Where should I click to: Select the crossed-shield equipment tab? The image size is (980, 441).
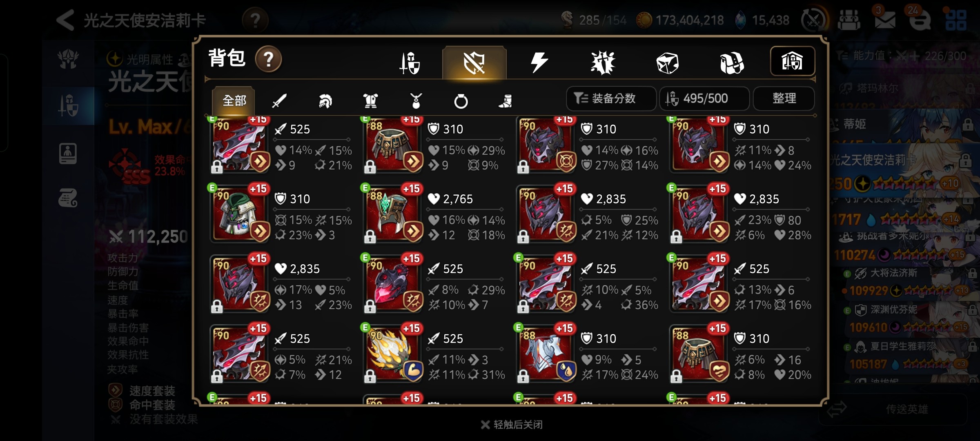(474, 62)
